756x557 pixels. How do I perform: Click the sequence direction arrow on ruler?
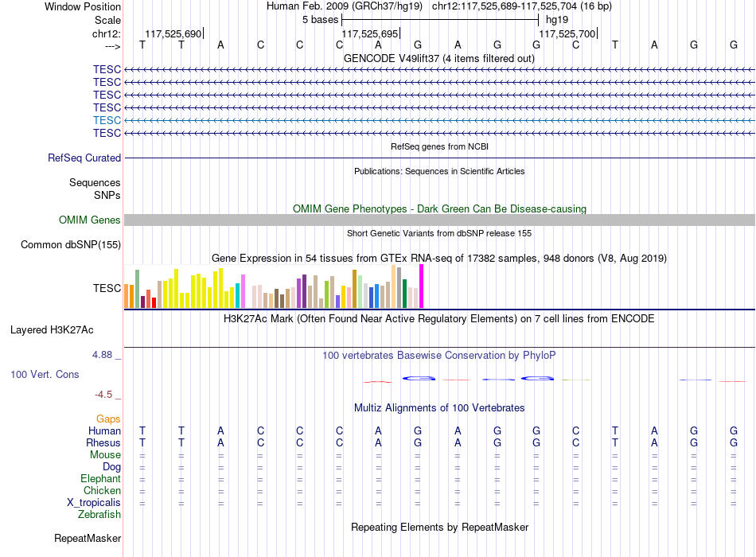(112, 46)
